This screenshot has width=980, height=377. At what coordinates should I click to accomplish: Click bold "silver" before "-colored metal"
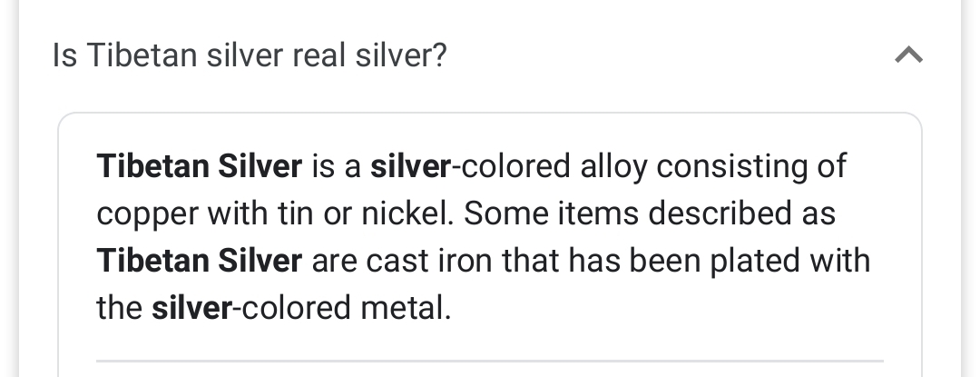[x=191, y=308]
